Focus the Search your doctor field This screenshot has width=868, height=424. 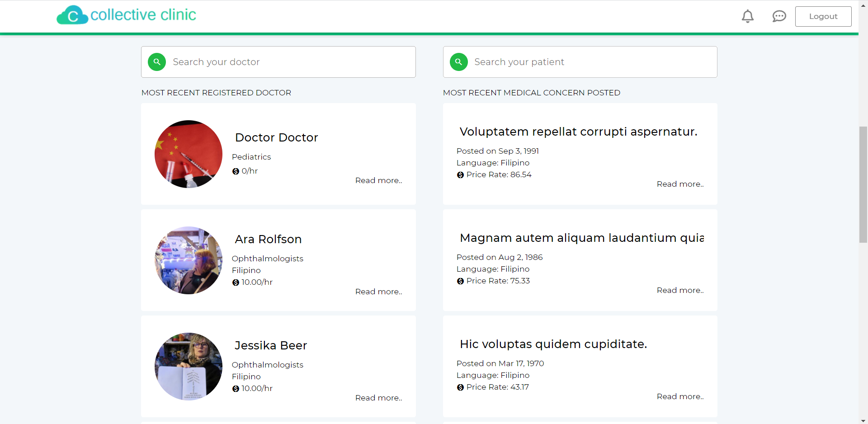(x=278, y=62)
